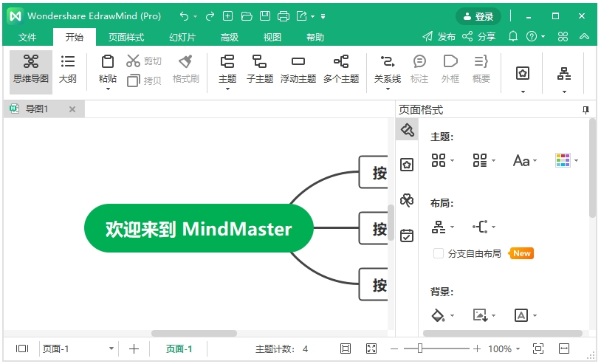Click the 标注 callout tool
Viewport: 601px width, 364px height.
(x=419, y=69)
